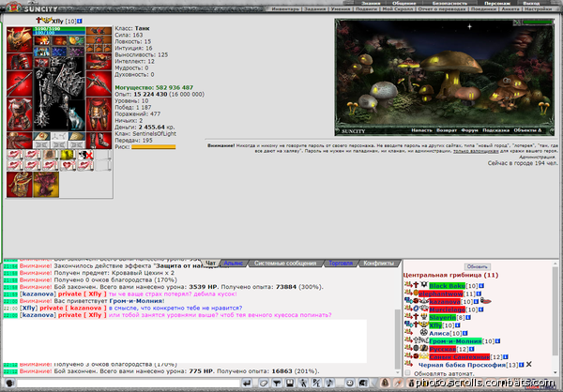563x392 pixels.
Task: Click player name Саныч Сантехник in the list
Action: (x=459, y=356)
